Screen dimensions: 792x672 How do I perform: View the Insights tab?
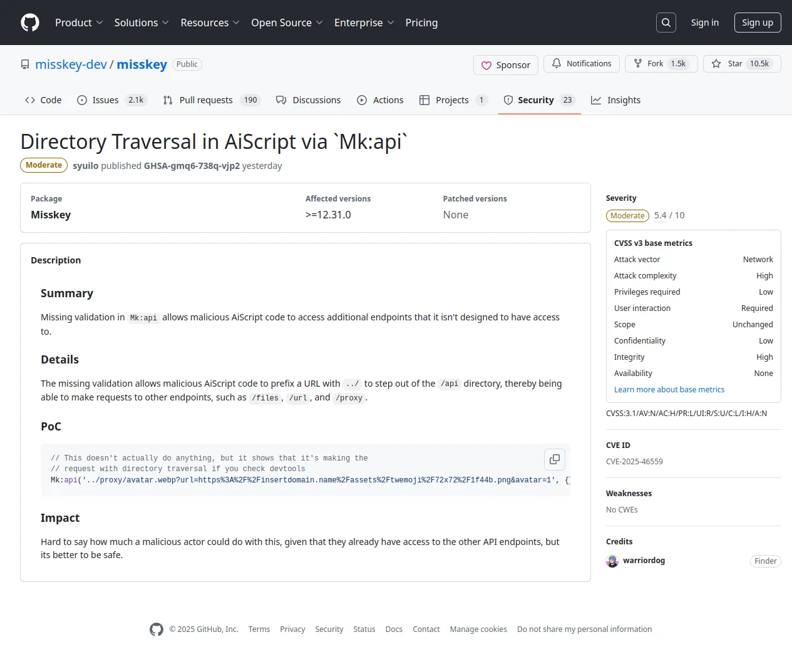[616, 100]
